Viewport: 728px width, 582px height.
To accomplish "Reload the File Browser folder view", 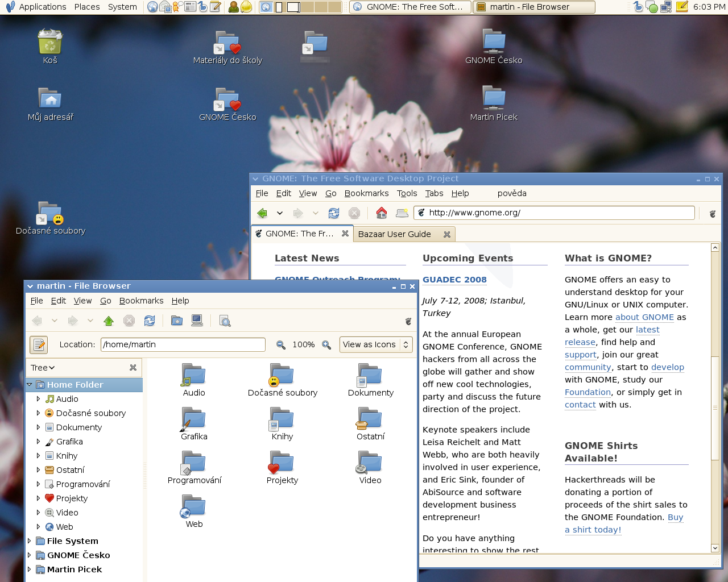I will click(x=150, y=321).
